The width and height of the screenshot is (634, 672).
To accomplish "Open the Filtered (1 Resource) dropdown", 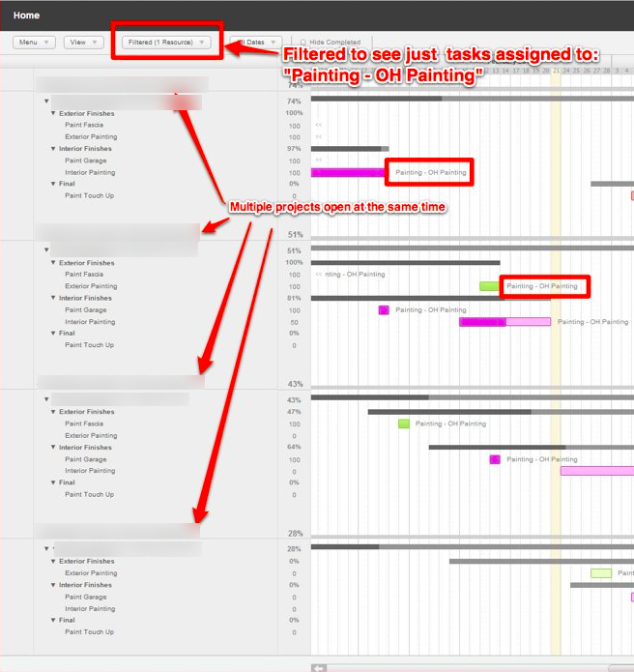I will (x=166, y=42).
